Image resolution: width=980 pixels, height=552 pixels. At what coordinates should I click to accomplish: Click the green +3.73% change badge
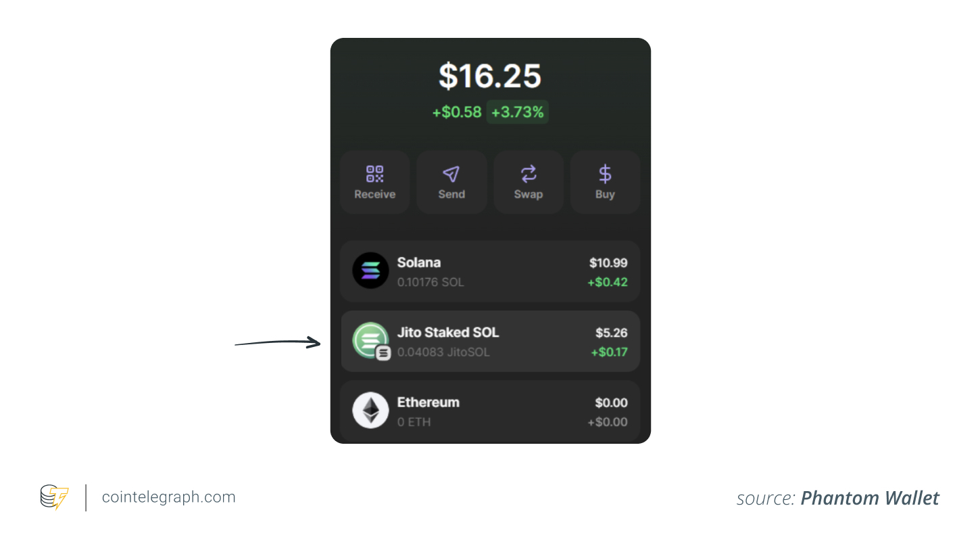click(517, 112)
